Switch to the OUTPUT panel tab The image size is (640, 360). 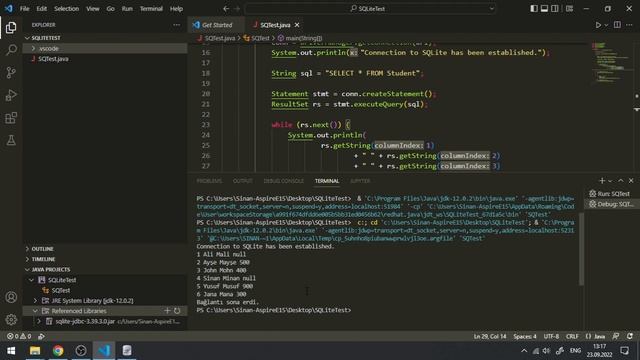(242, 181)
